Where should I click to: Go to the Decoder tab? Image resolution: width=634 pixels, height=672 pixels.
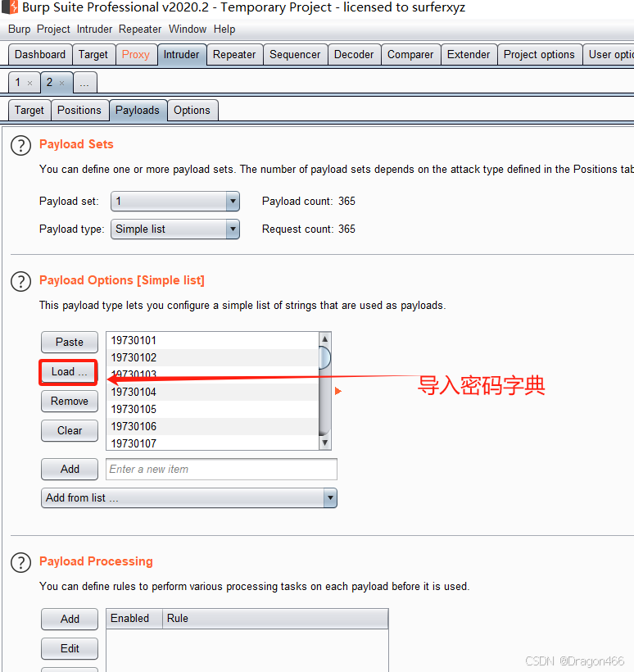pos(354,54)
